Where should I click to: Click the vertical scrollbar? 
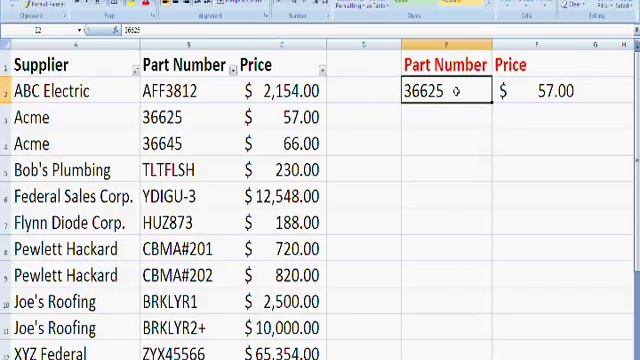(637, 163)
